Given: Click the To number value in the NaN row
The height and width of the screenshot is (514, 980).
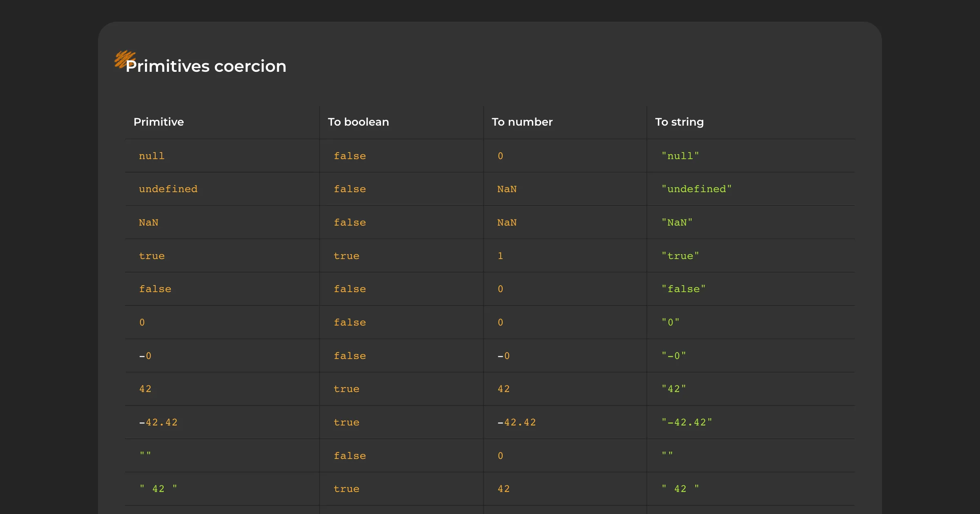Looking at the screenshot, I should 507,222.
